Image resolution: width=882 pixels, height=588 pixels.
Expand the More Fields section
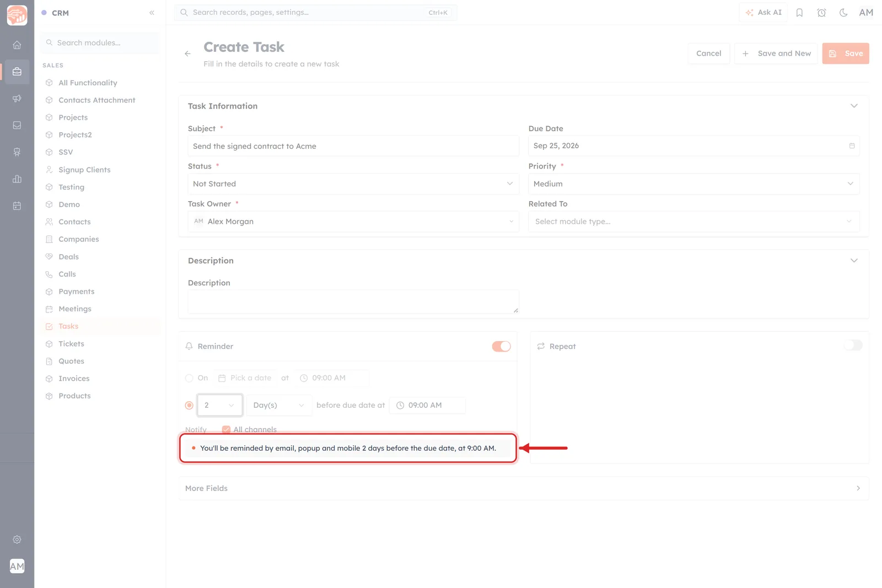[523, 488]
